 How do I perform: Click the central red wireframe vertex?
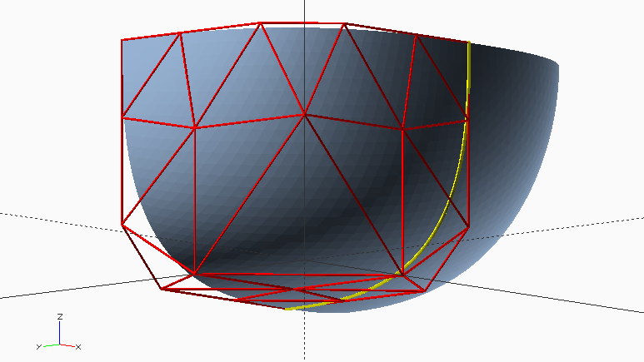(x=305, y=113)
